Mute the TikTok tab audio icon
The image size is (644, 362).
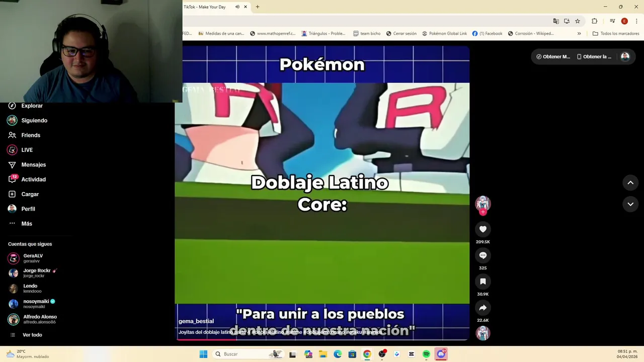coord(237,7)
